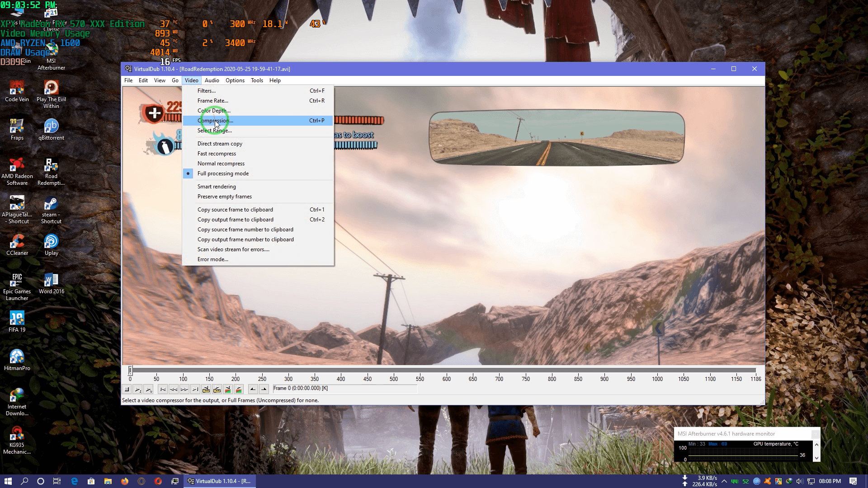Open Color Depth... from the Video menu

[258, 111]
